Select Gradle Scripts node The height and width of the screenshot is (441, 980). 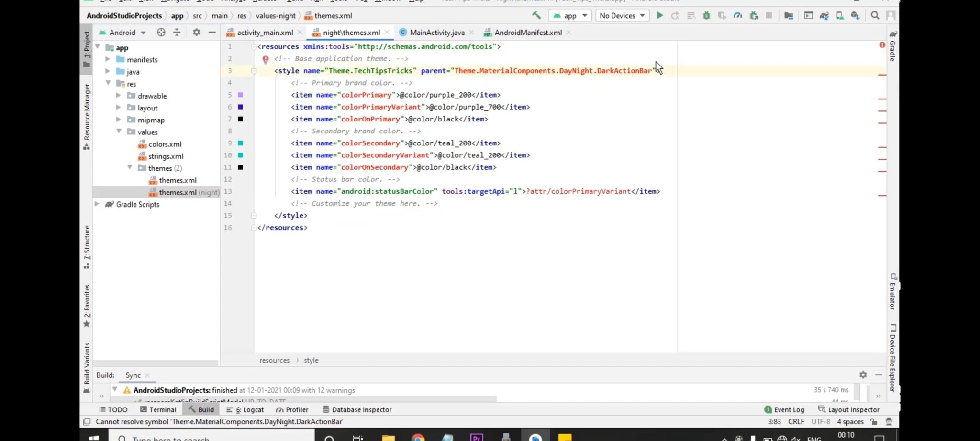pos(137,204)
